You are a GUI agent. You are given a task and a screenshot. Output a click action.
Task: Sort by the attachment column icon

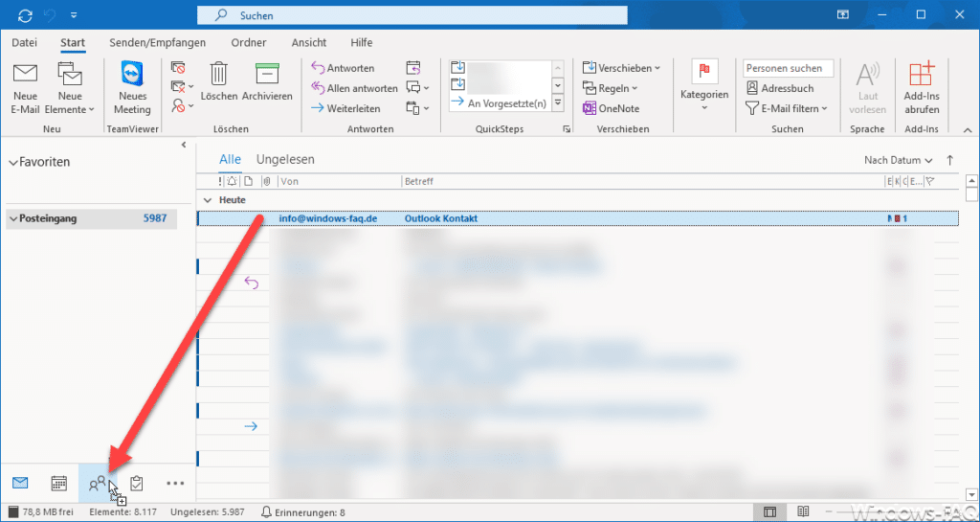[x=267, y=181]
